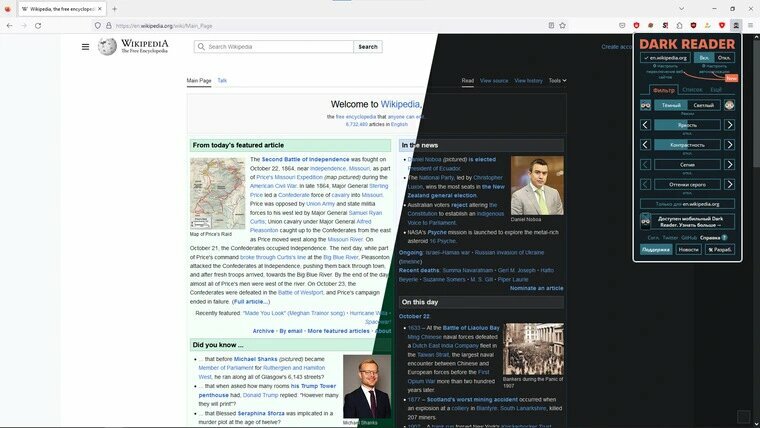760x428 pixels.
Task: Click the site security lock icon
Action: click(x=109, y=26)
